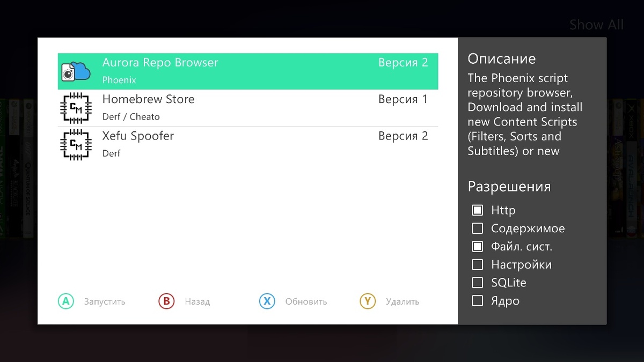Toggle the SQLite permission checkbox
This screenshot has height=362, width=644.
pyautogui.click(x=477, y=283)
